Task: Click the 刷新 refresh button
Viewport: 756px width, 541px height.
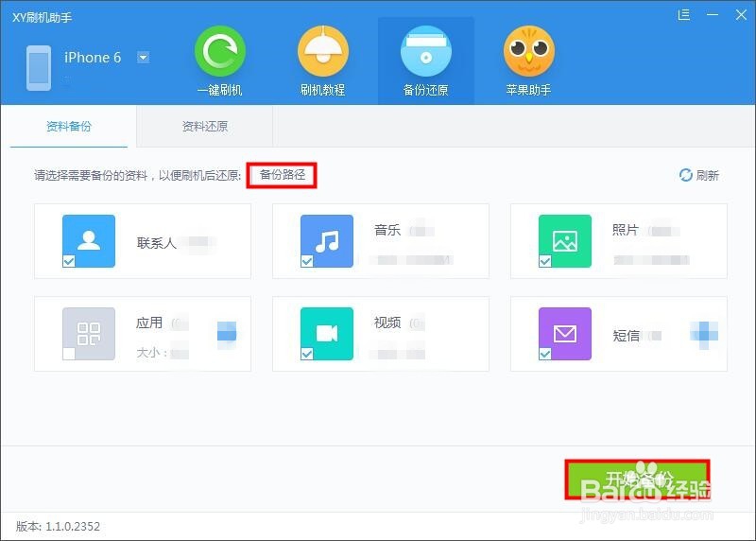Action: click(x=699, y=175)
